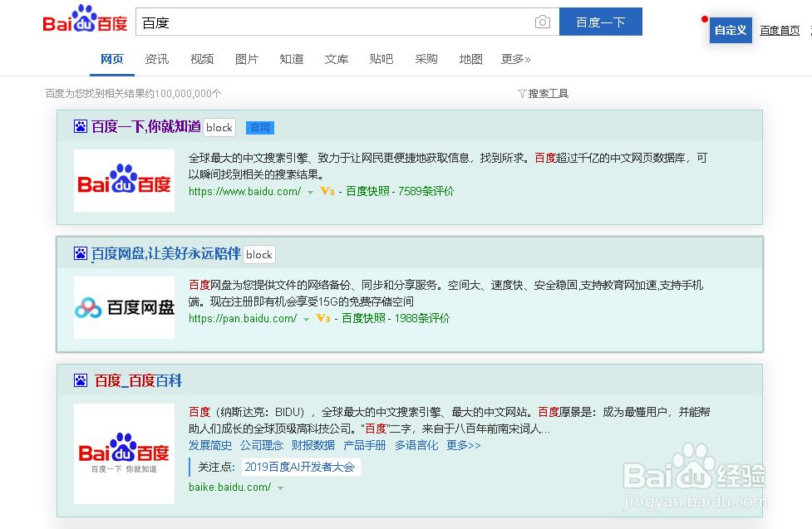Click the paw icon beside 百度_百度百科 title

(81, 380)
